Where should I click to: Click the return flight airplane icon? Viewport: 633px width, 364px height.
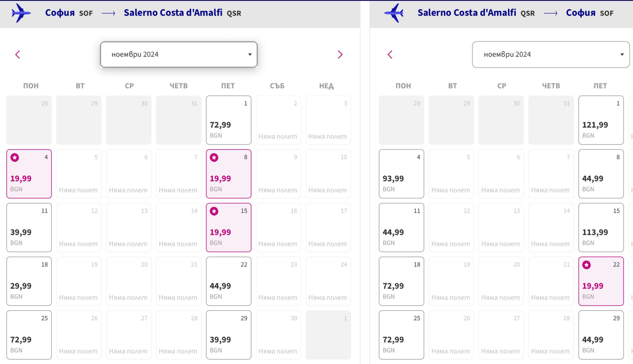(x=394, y=13)
